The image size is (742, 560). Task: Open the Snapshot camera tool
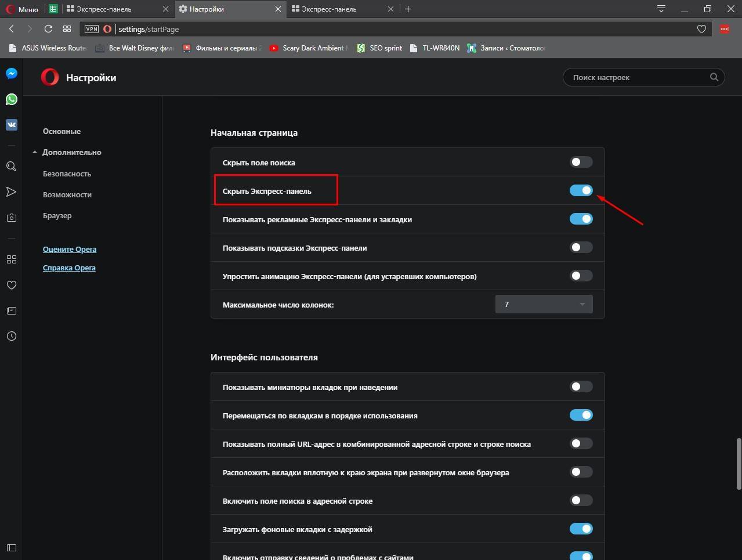12,218
